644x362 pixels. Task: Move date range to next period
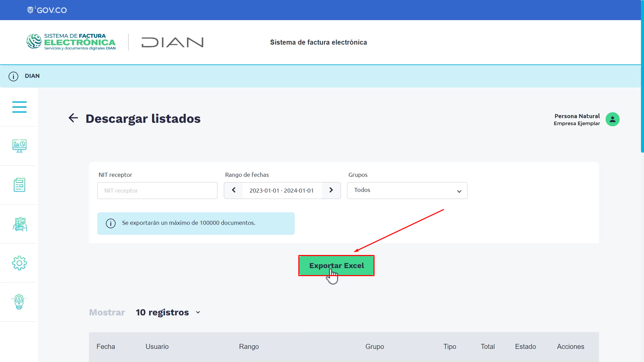pyautogui.click(x=331, y=190)
